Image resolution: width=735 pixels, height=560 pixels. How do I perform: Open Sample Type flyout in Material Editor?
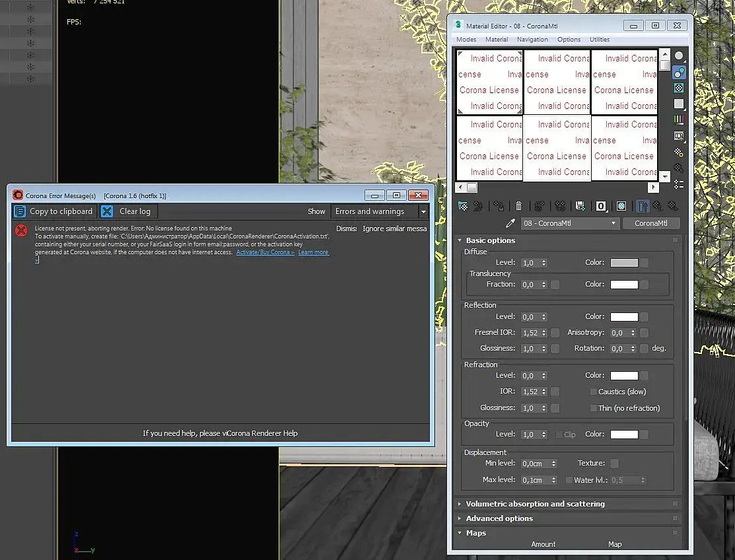tap(679, 56)
